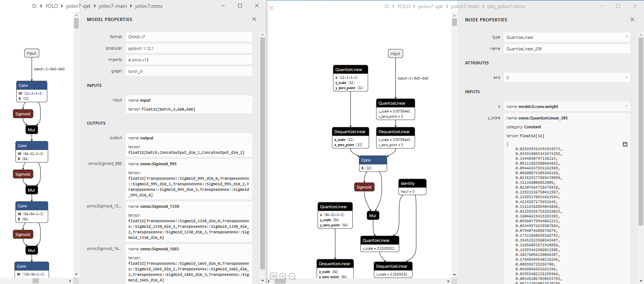
Task: Select the Sigmoid node in the right graph
Action: pos(364,187)
